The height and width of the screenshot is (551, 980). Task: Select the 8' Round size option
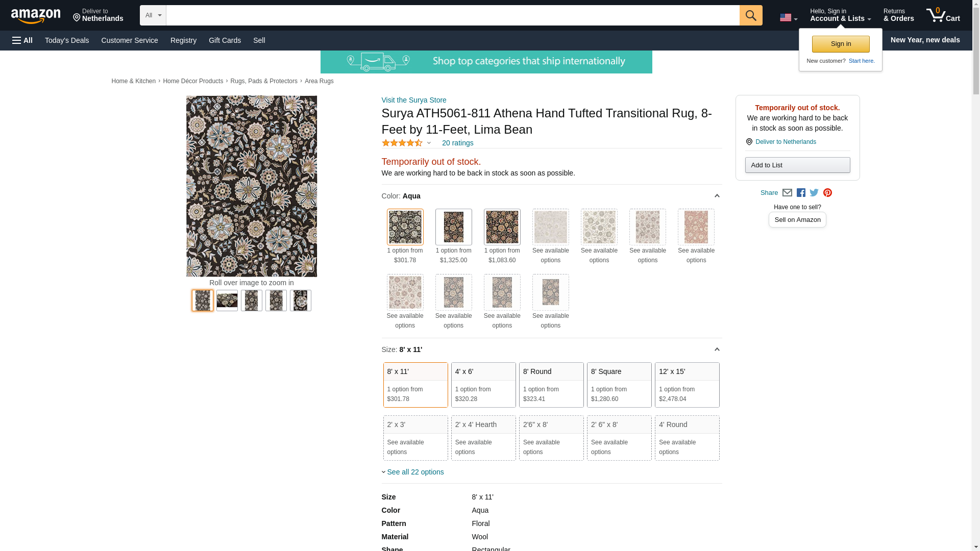551,385
